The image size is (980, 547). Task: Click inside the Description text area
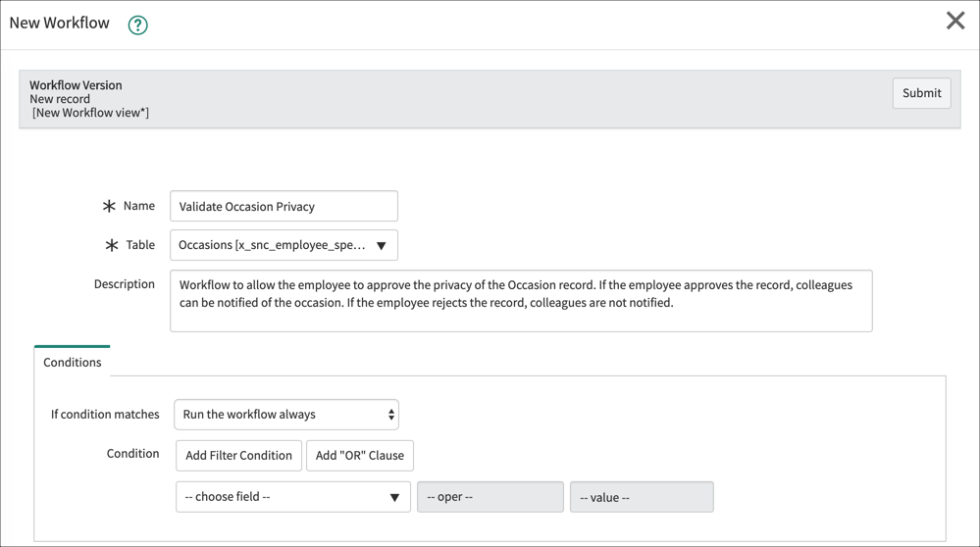tap(521, 301)
